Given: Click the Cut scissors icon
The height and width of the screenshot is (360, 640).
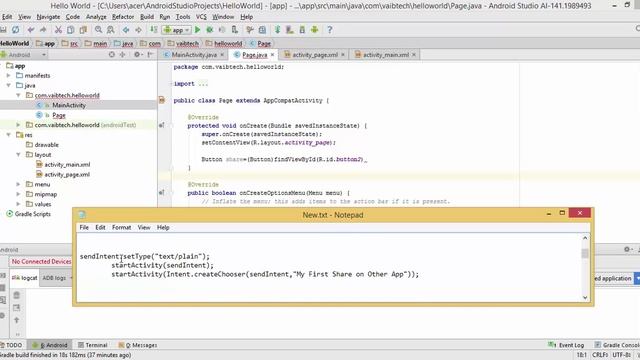Looking at the screenshot, I should pos(58,30).
